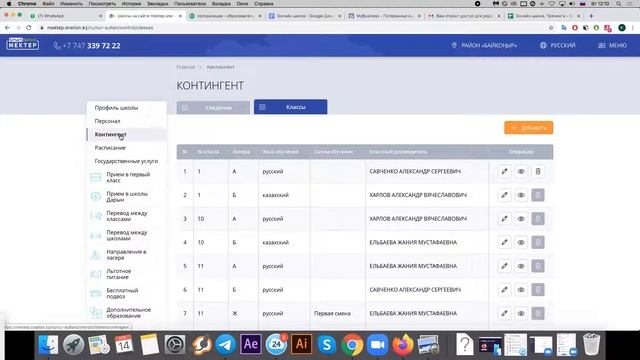This screenshot has width=640, height=360.
Task: Switch to WhatsApp browser tab
Action: tap(65, 16)
